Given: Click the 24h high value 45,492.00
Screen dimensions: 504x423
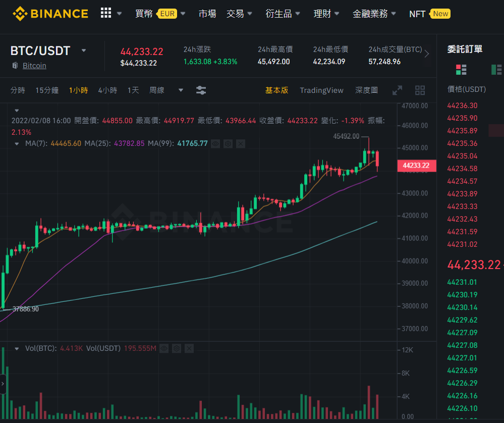Looking at the screenshot, I should point(273,62).
